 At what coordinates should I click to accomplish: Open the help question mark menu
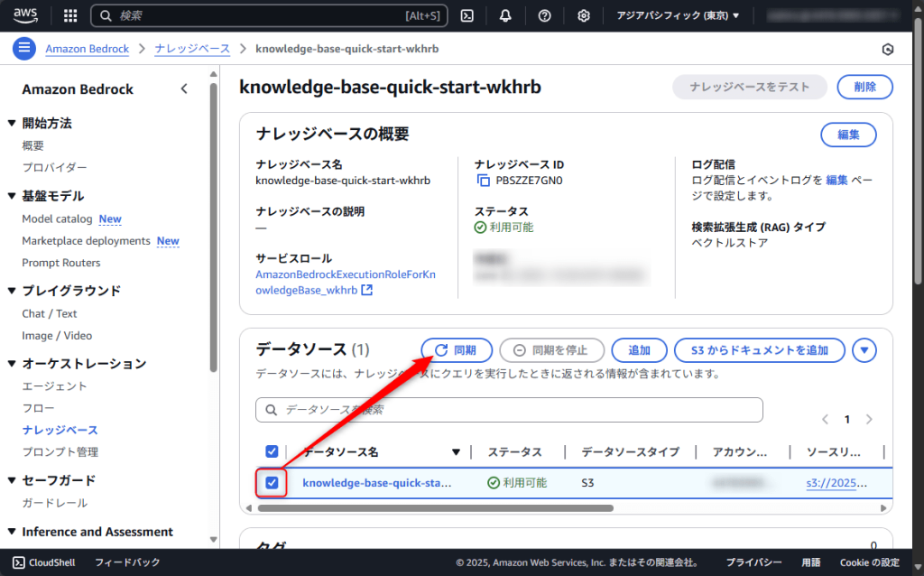pyautogui.click(x=544, y=15)
